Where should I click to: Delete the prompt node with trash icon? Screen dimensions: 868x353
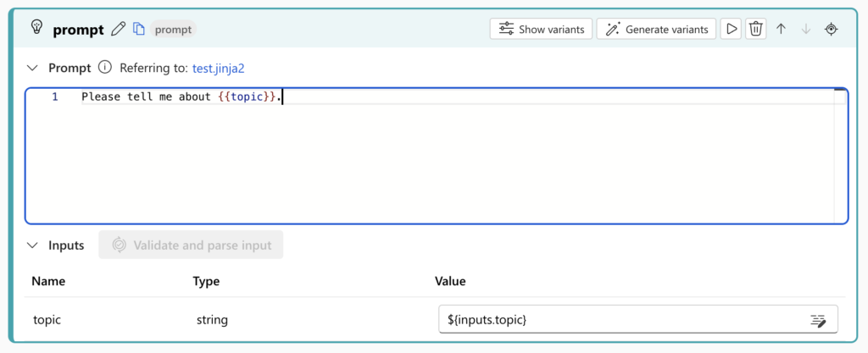(756, 29)
